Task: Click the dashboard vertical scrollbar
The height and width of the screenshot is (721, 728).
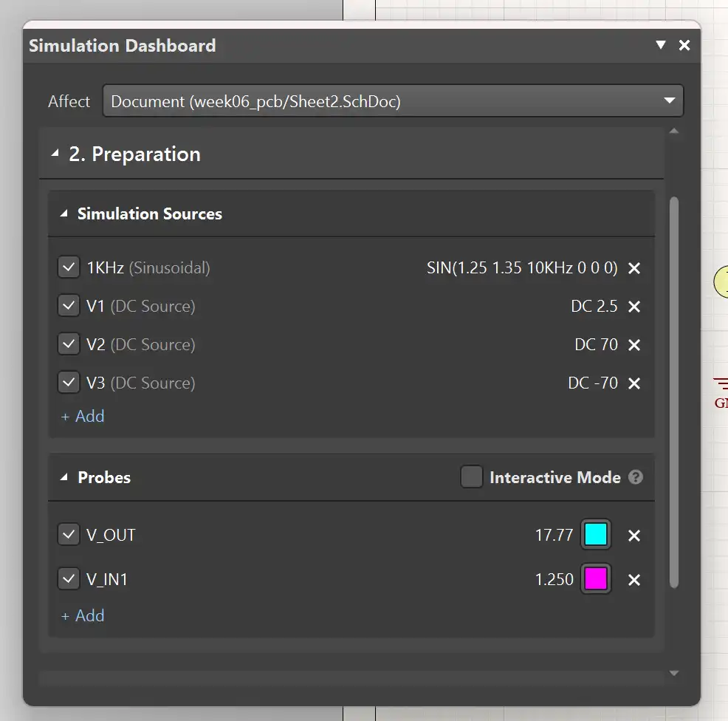Action: click(x=673, y=392)
